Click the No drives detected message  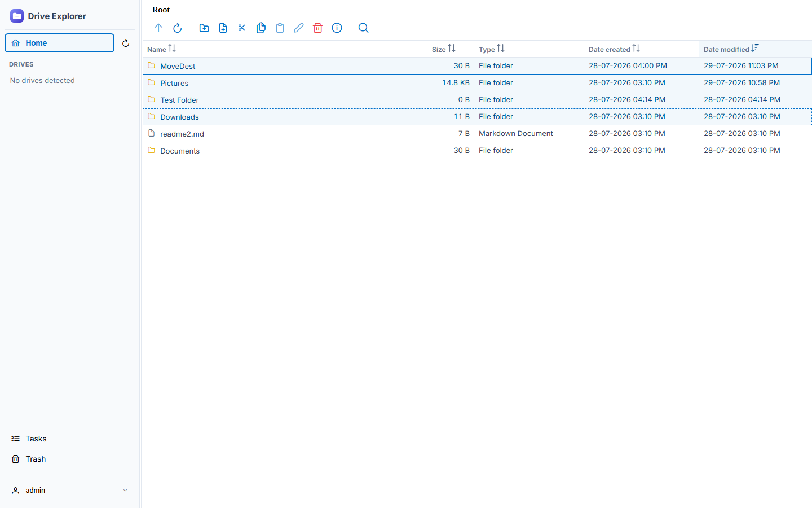point(42,80)
